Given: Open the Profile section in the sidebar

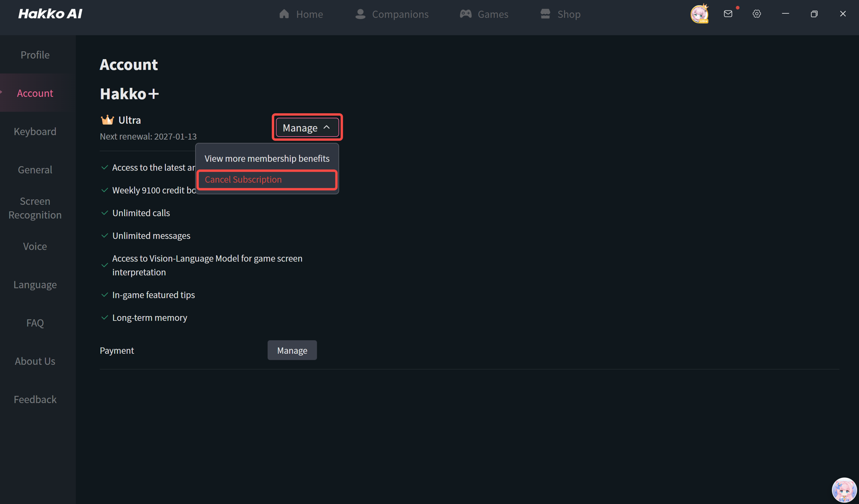Looking at the screenshot, I should tap(35, 55).
